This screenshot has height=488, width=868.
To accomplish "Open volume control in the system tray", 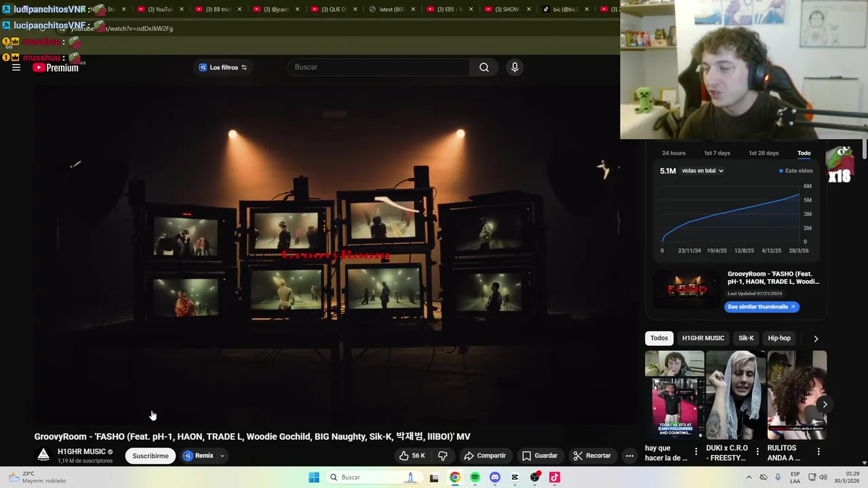I will (823, 477).
